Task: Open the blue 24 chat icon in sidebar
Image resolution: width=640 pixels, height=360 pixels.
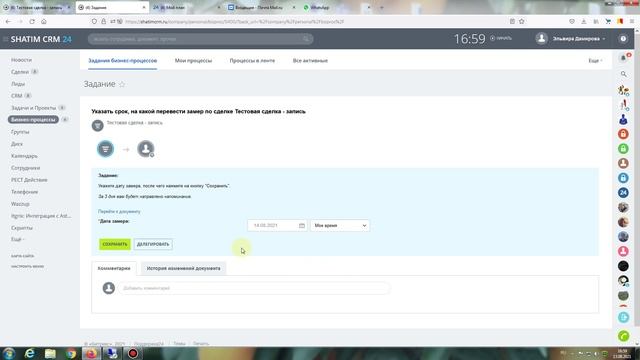Action: [x=623, y=193]
